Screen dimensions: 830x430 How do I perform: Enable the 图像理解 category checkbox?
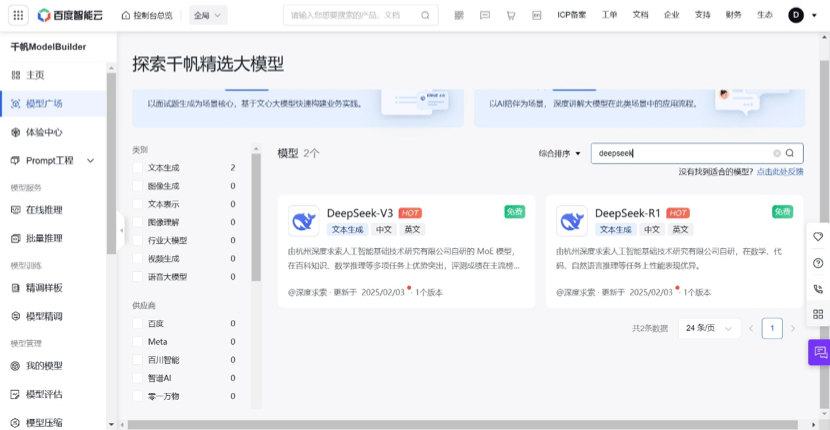pos(138,222)
